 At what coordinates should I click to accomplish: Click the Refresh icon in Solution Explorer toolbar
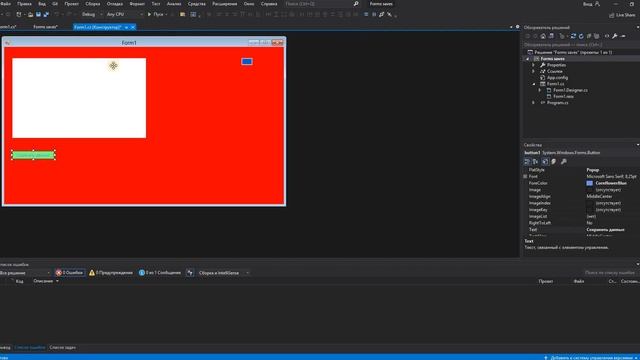[x=581, y=36]
